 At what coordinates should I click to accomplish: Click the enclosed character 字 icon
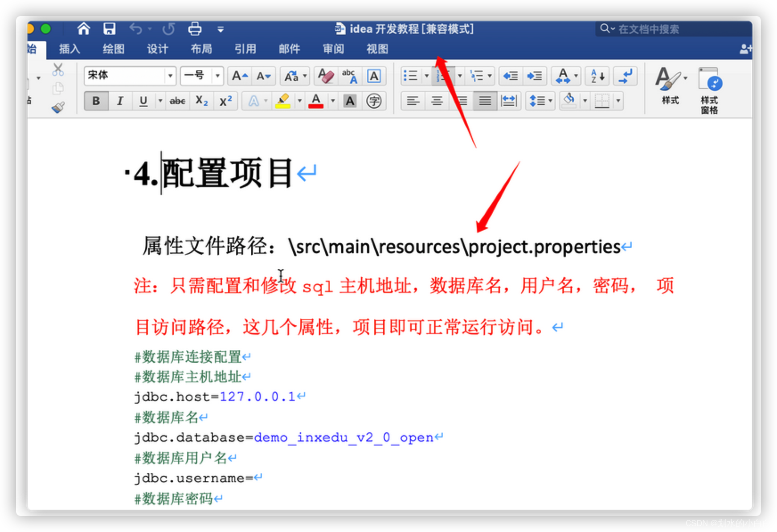[374, 101]
